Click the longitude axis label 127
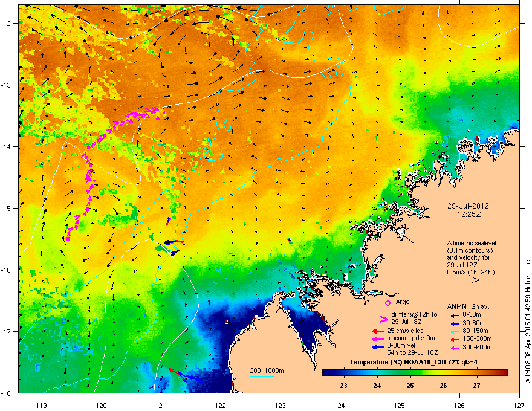The width and height of the screenshot is (532, 411). (519, 406)
